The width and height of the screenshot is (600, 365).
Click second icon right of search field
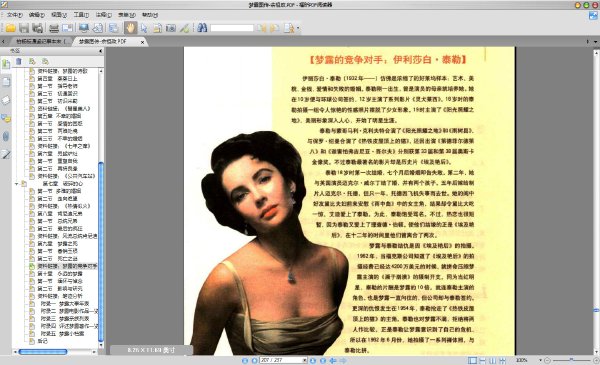tap(275, 28)
